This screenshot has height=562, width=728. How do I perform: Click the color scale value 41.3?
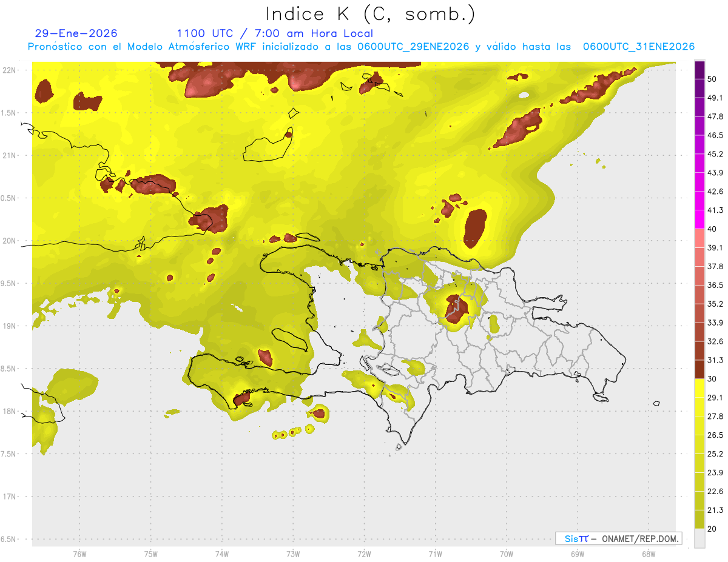click(x=715, y=210)
